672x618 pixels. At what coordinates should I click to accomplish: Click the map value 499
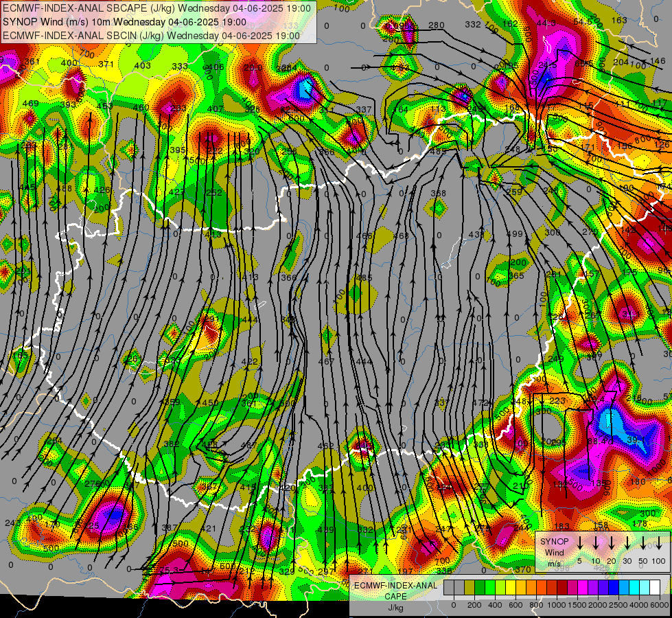coord(515,233)
